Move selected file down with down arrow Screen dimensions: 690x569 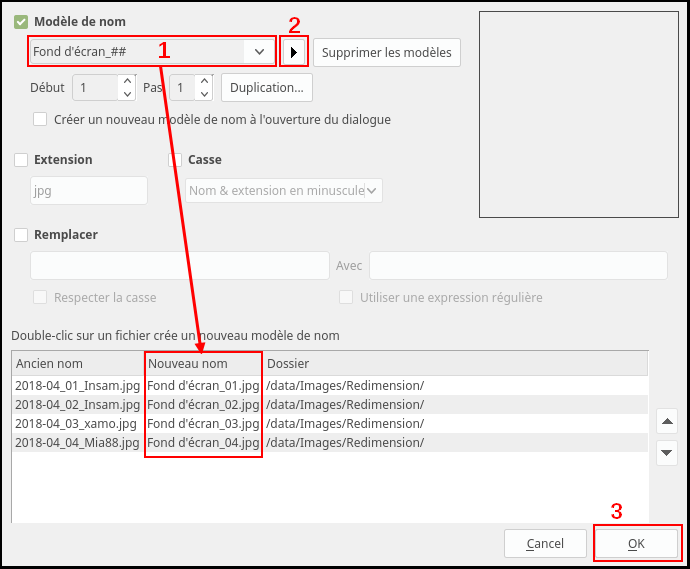click(665, 453)
